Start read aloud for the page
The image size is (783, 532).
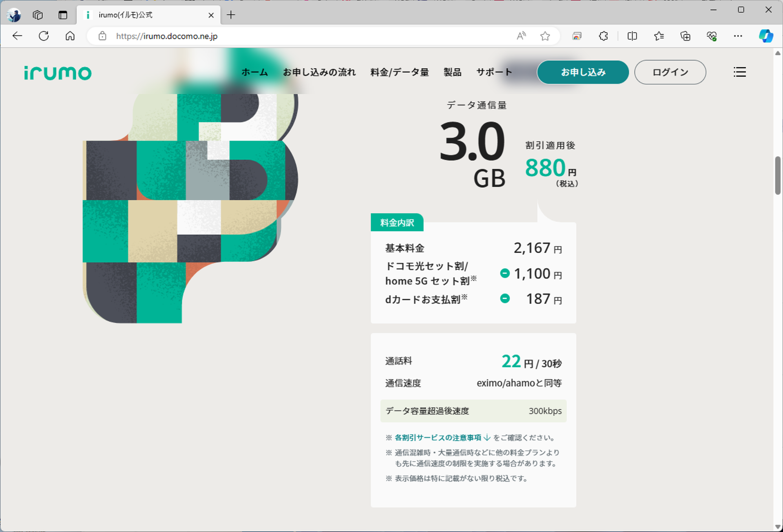pyautogui.click(x=520, y=36)
